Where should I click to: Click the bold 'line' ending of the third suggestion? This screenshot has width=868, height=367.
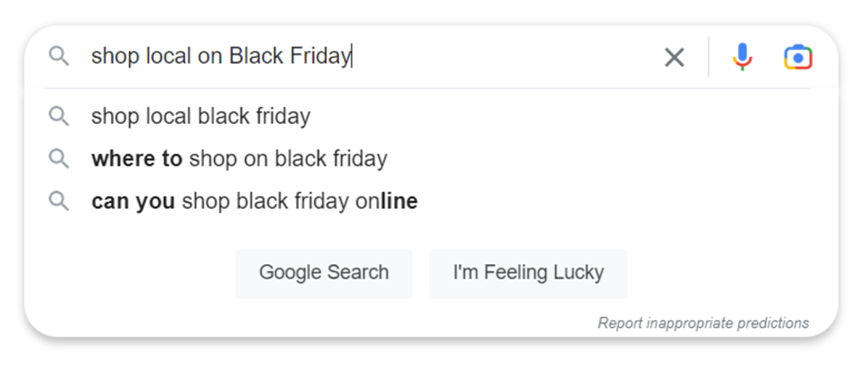point(399,201)
